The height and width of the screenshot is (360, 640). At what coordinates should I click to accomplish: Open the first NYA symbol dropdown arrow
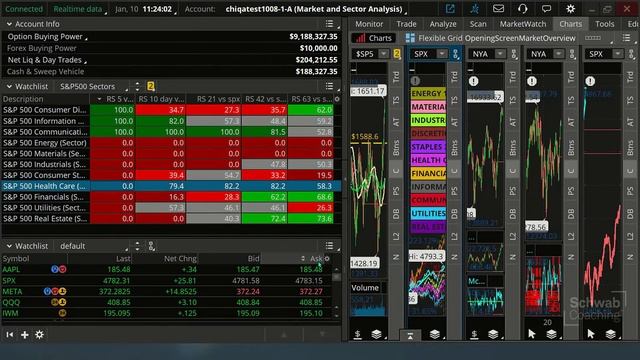[x=500, y=53]
